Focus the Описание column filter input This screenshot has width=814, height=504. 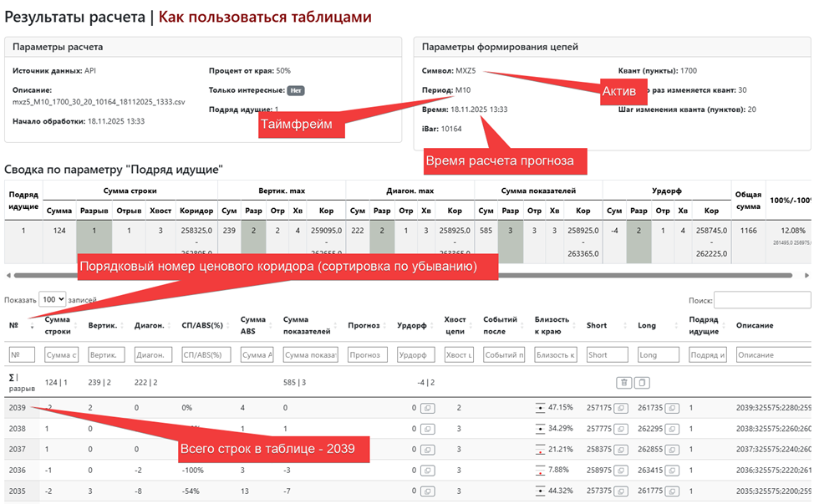(771, 355)
